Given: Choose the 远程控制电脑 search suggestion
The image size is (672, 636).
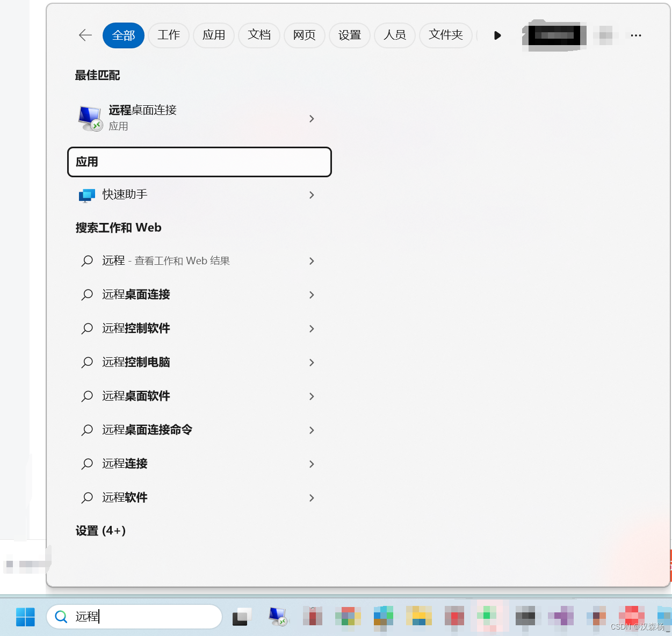Looking at the screenshot, I should 199,363.
